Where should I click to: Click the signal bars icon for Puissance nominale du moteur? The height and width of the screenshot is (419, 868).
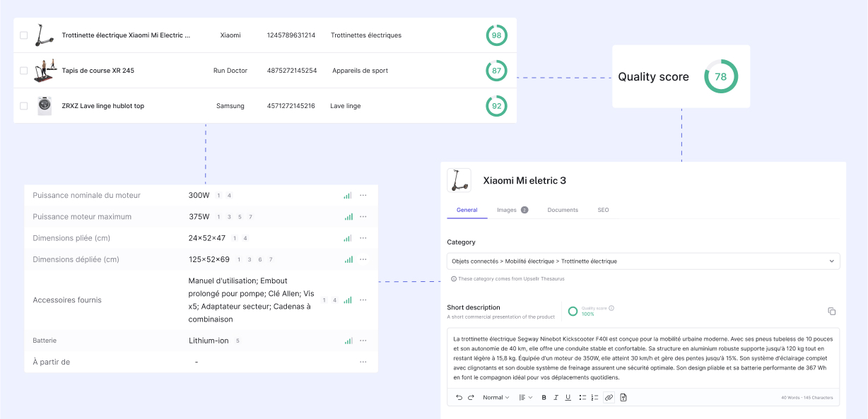[348, 196]
